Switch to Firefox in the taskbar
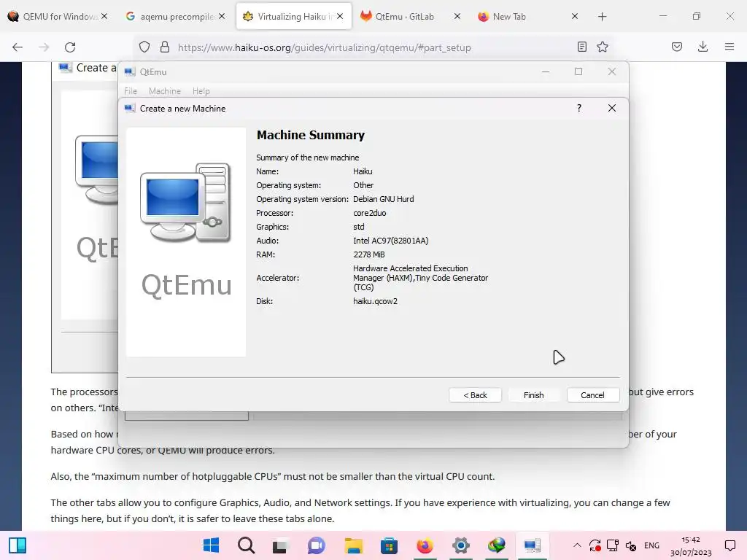The width and height of the screenshot is (747, 560). (425, 545)
